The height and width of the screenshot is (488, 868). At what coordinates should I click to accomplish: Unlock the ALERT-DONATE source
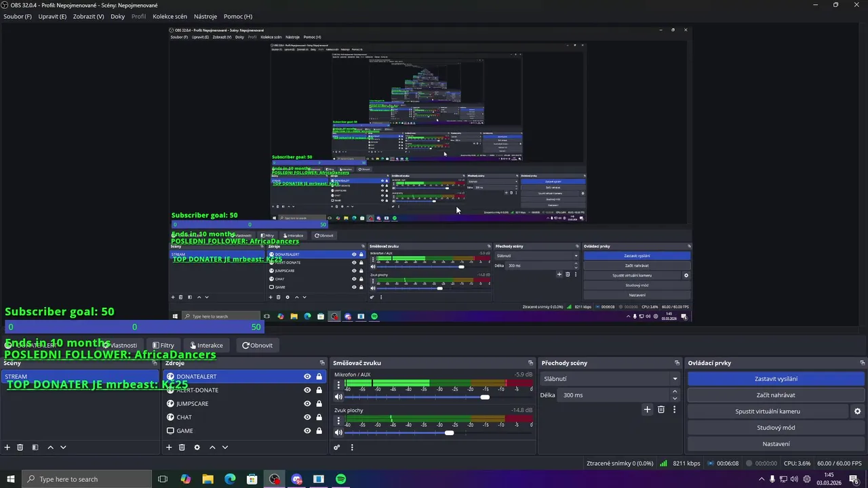319,390
